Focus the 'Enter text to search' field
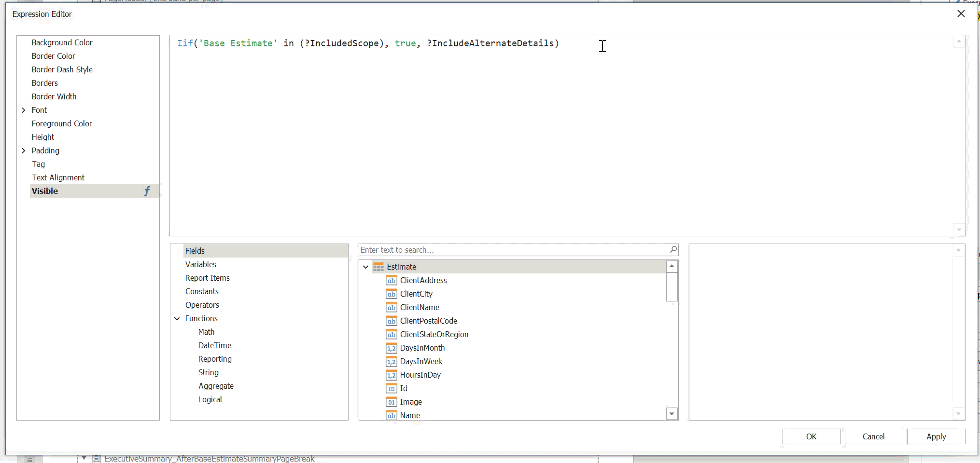 (512, 250)
